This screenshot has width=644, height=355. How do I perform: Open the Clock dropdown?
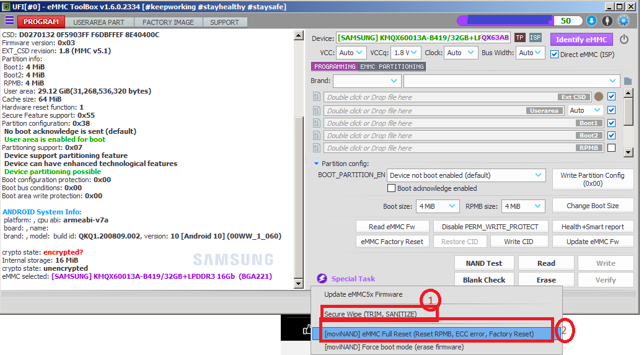[461, 53]
